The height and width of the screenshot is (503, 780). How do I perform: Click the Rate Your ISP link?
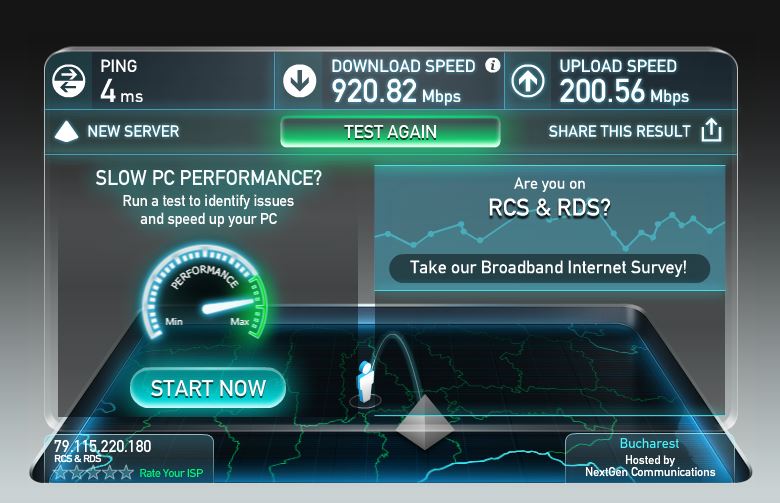[171, 473]
